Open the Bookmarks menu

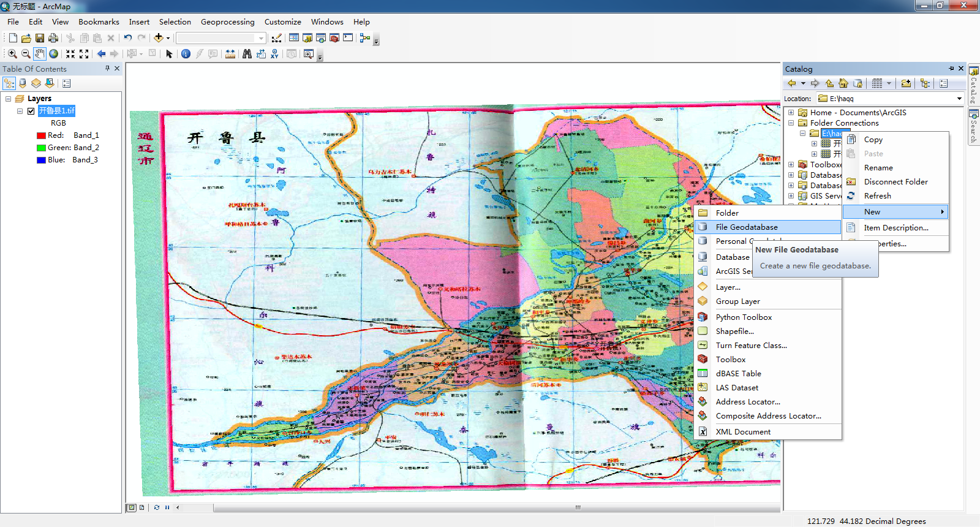99,21
